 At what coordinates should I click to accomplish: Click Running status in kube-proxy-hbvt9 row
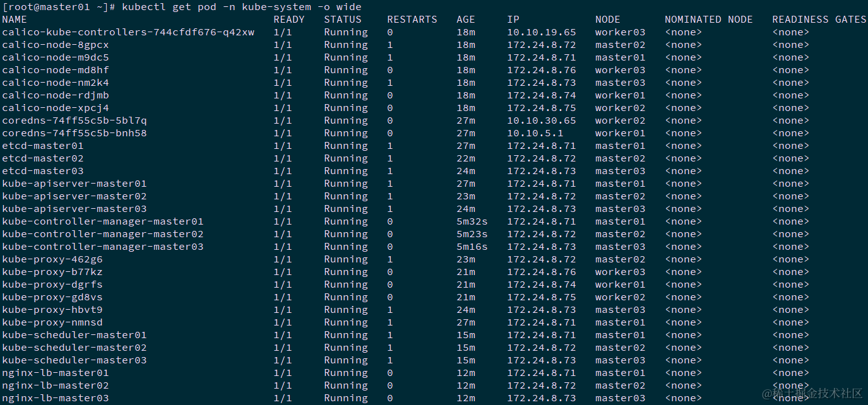346,310
